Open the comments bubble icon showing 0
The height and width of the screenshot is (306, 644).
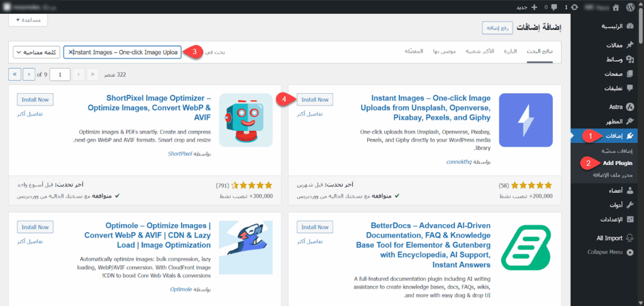click(x=551, y=7)
